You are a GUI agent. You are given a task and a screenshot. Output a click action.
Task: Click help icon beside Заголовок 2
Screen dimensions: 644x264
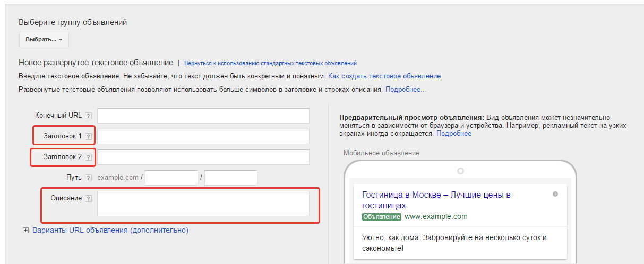point(89,157)
